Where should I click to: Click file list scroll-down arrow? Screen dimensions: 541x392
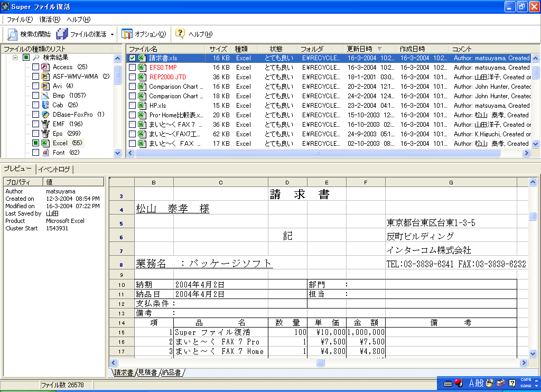536,144
